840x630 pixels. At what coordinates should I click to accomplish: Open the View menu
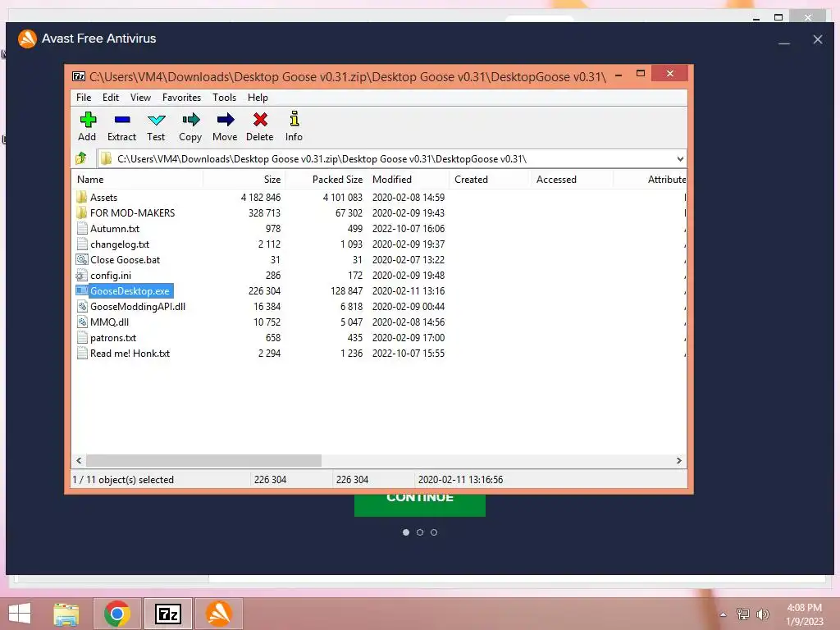tap(140, 98)
